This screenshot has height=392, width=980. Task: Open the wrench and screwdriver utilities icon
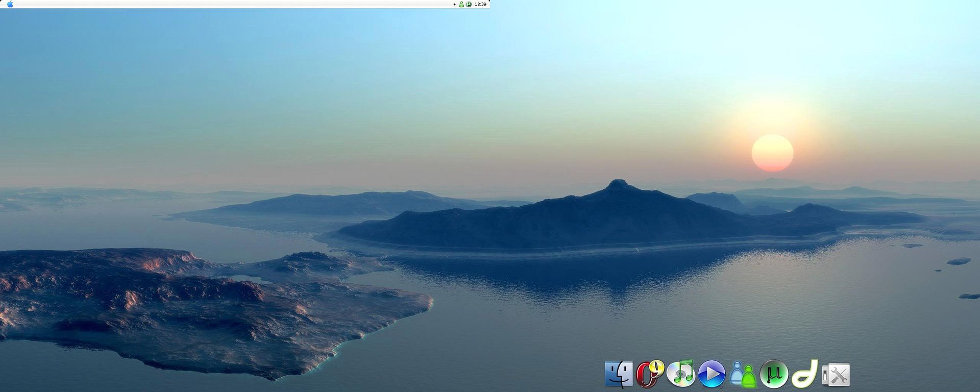[836, 376]
